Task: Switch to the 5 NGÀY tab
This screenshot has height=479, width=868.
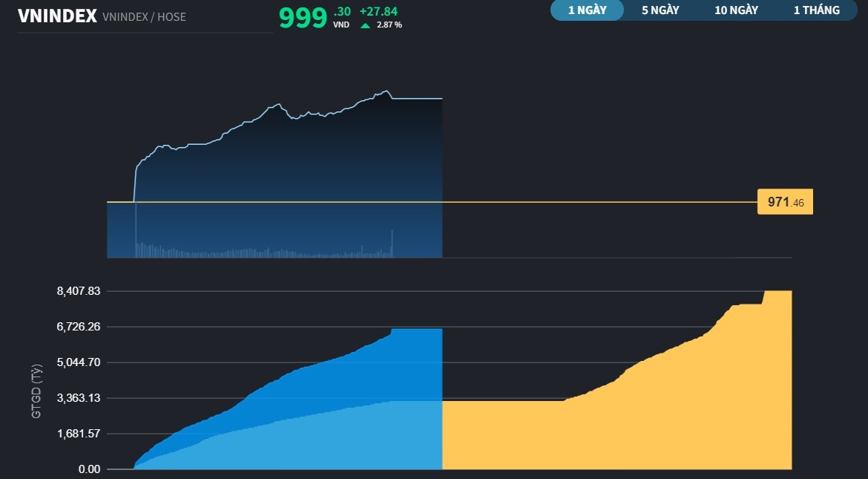Action: [x=660, y=10]
